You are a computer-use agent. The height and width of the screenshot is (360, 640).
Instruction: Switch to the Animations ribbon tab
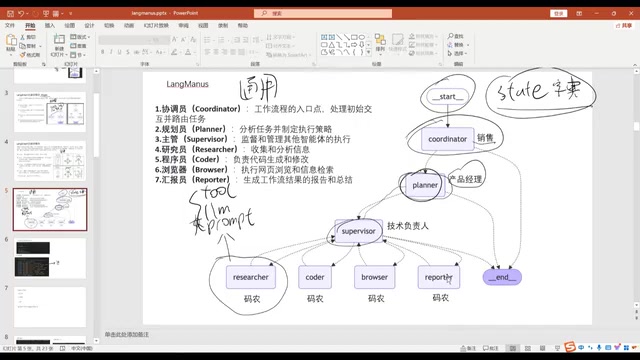129,25
